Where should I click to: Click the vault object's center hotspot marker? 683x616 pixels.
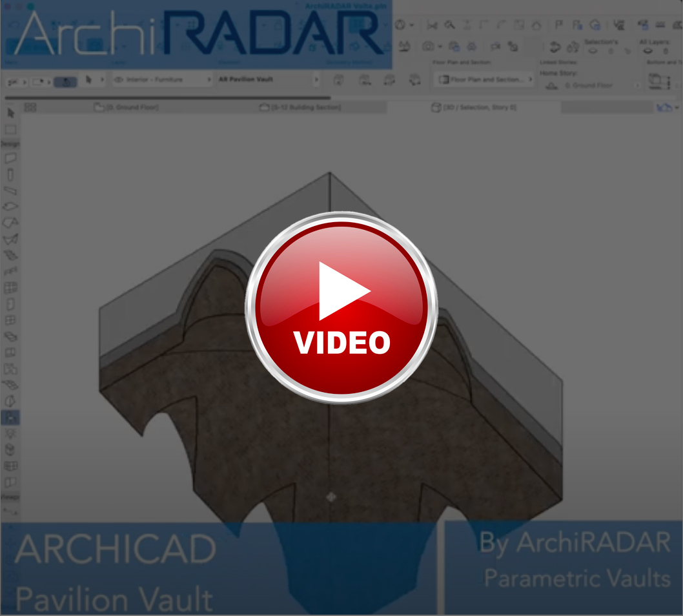point(331,497)
